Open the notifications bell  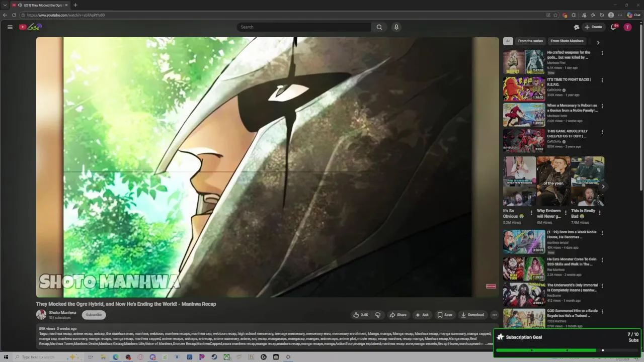[613, 27]
